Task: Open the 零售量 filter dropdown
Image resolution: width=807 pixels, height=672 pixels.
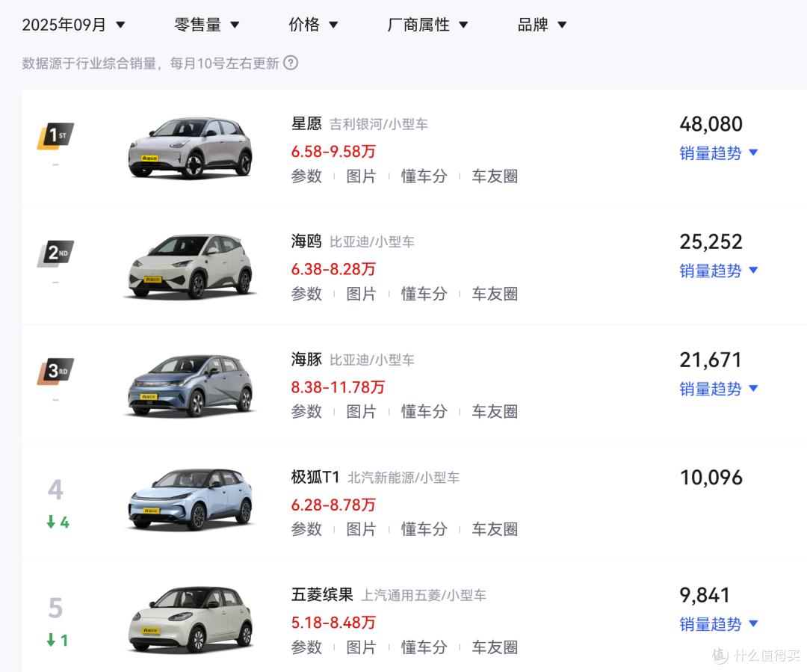Action: 207,25
